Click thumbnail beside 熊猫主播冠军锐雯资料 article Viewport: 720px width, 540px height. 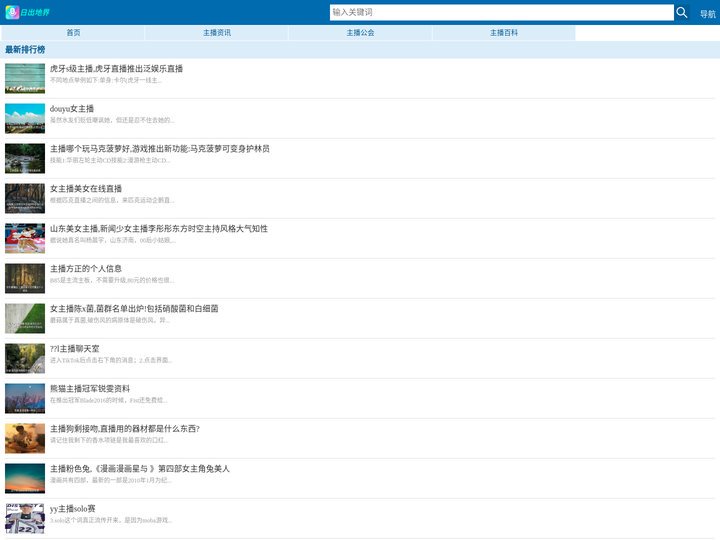pyautogui.click(x=25, y=398)
